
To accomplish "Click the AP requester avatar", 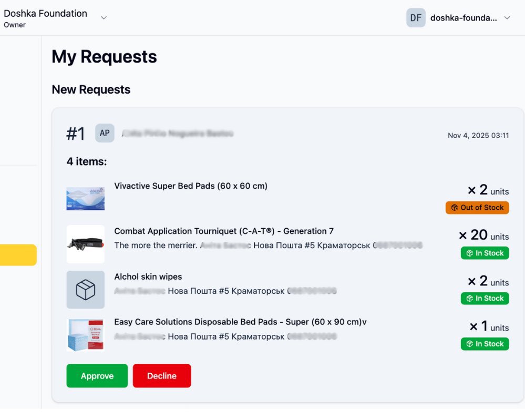I will point(105,133).
